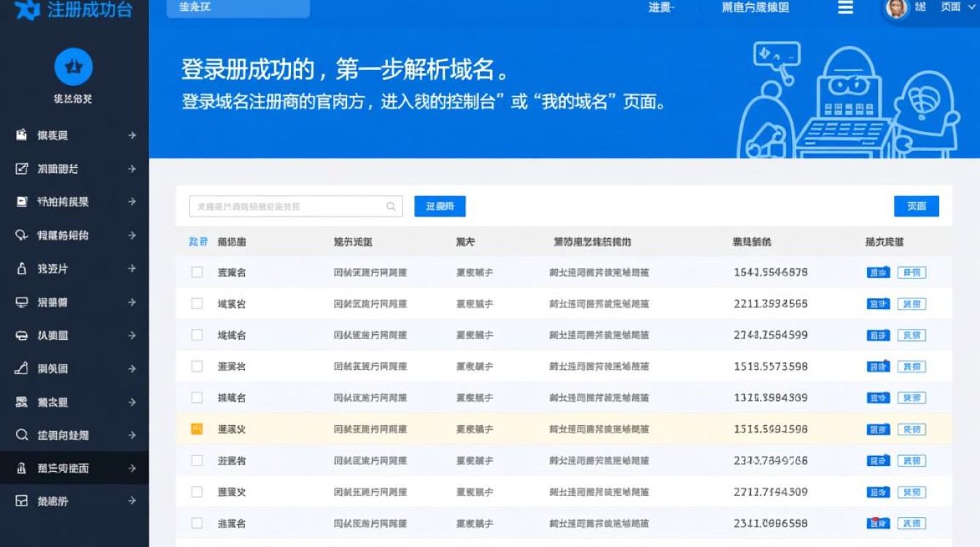Viewport: 980px width, 547px height.
Task: Click the blue submit button beside the search box
Action: (x=440, y=206)
